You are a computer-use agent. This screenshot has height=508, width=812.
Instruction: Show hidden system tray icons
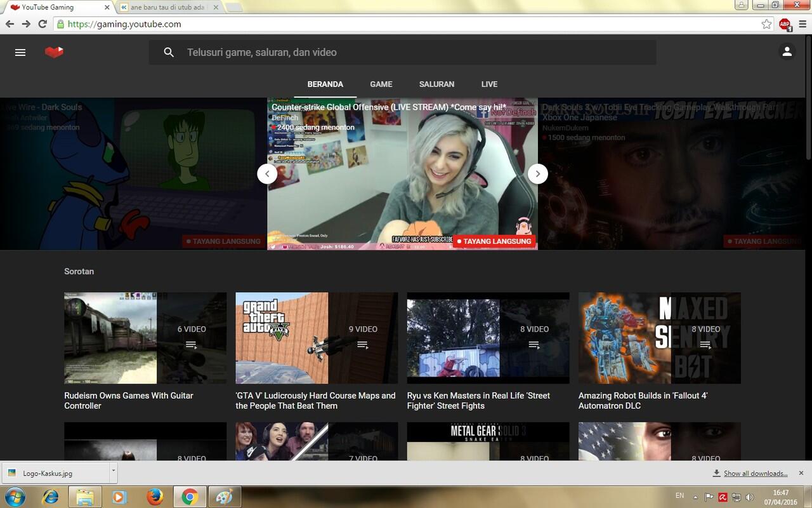coord(697,497)
